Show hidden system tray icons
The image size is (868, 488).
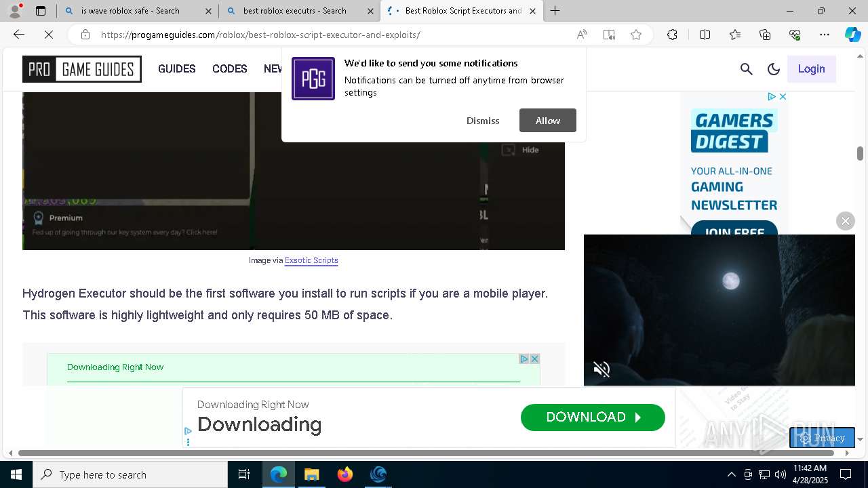pos(731,474)
